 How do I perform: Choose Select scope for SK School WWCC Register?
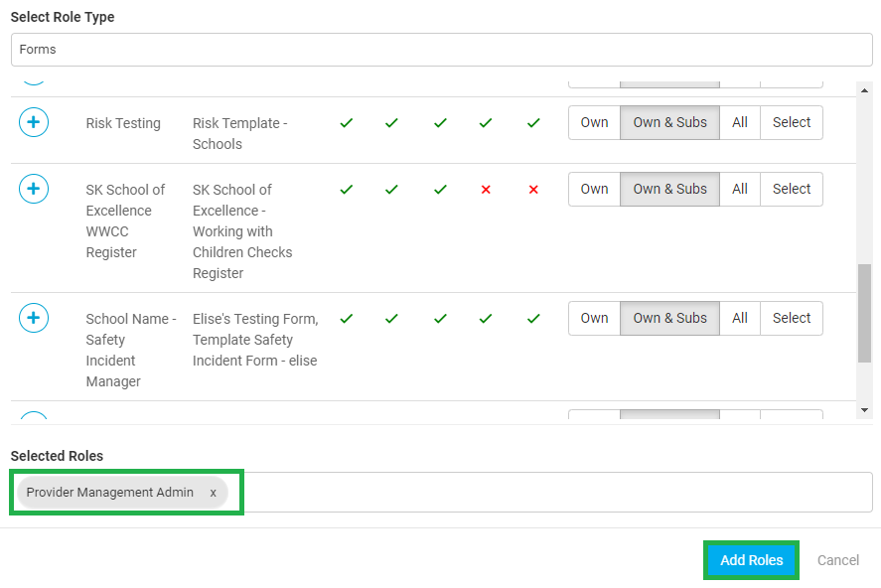click(x=792, y=190)
